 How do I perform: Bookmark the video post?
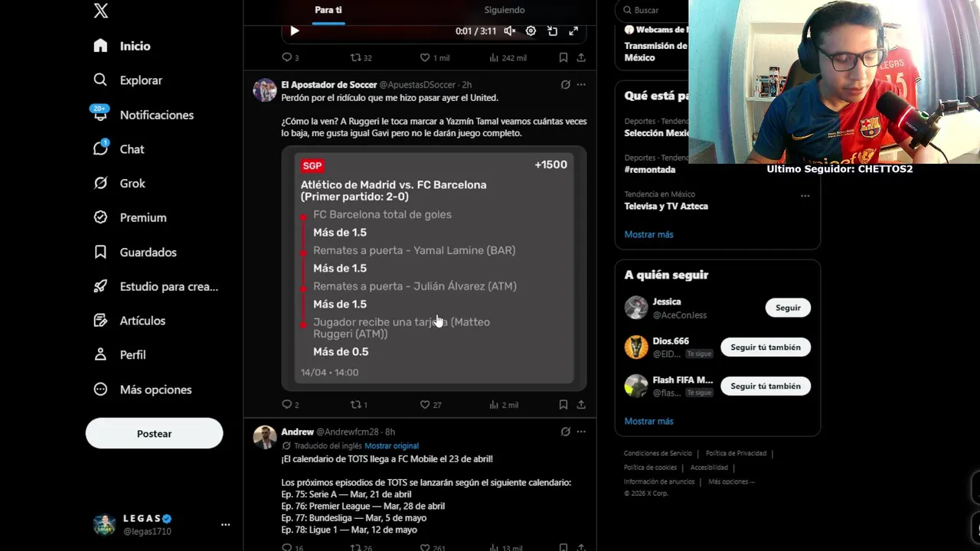pyautogui.click(x=563, y=57)
